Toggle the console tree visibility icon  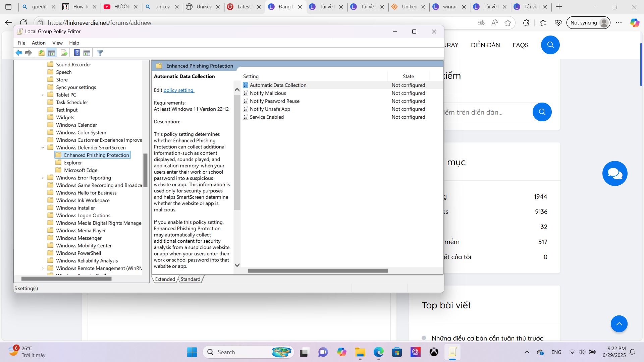point(52,53)
